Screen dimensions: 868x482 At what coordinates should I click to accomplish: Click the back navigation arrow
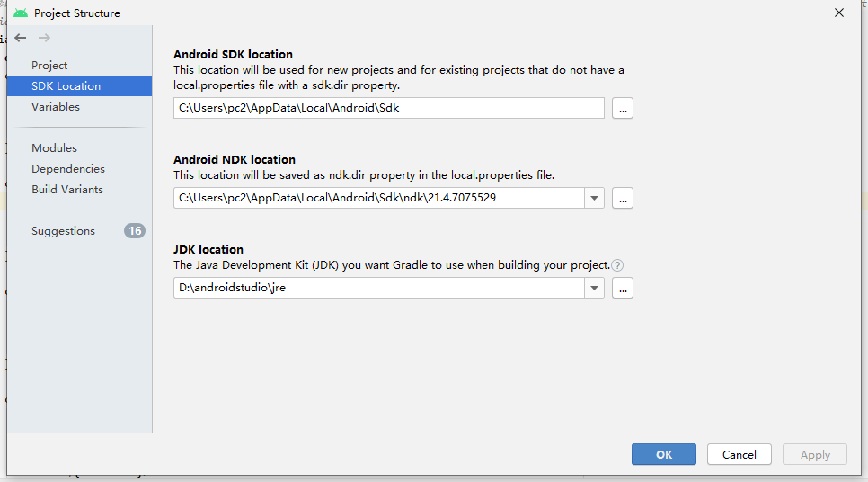pos(21,38)
